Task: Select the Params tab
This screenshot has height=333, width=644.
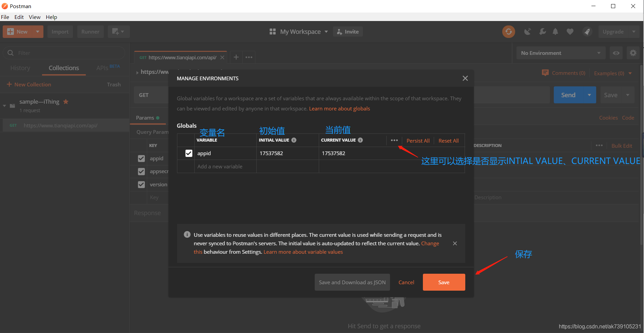Action: pos(148,118)
